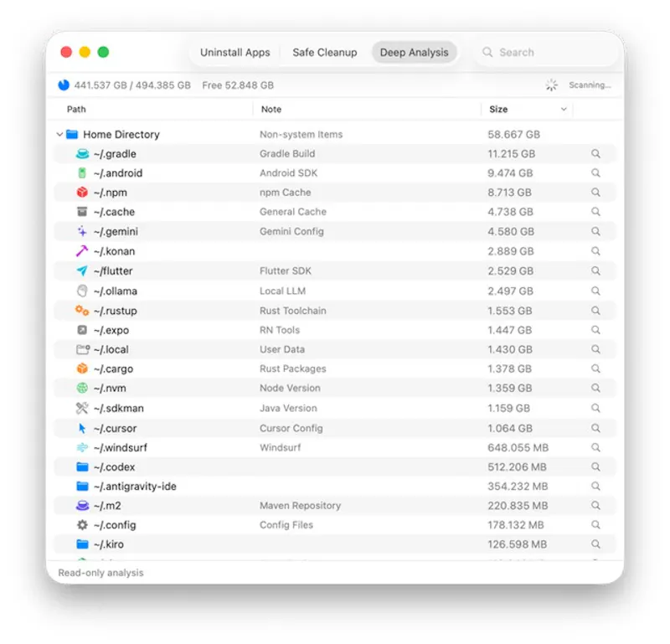This screenshot has width=670, height=644.
Task: Inspect ~/.expo using magnifier icon
Action: point(595,330)
